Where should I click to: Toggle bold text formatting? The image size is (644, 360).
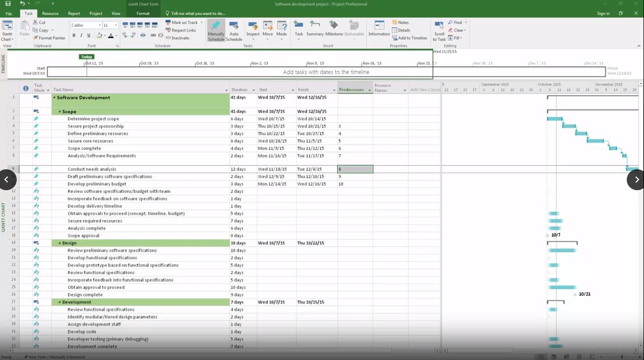tap(74, 36)
